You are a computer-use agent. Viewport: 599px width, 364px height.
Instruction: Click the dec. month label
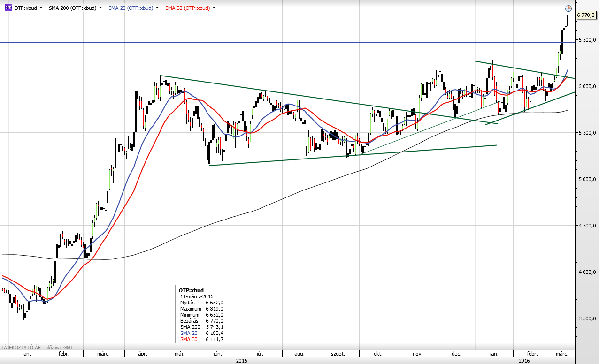[456, 354]
